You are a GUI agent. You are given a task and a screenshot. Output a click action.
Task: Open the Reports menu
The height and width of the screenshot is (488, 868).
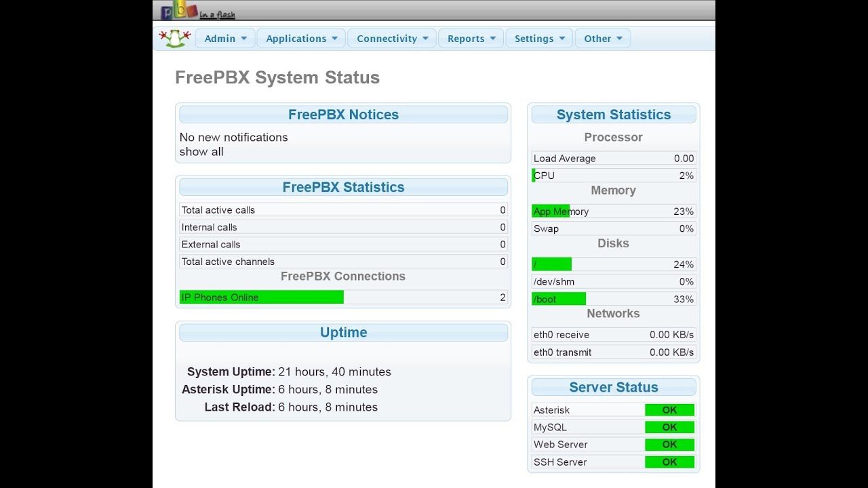471,39
